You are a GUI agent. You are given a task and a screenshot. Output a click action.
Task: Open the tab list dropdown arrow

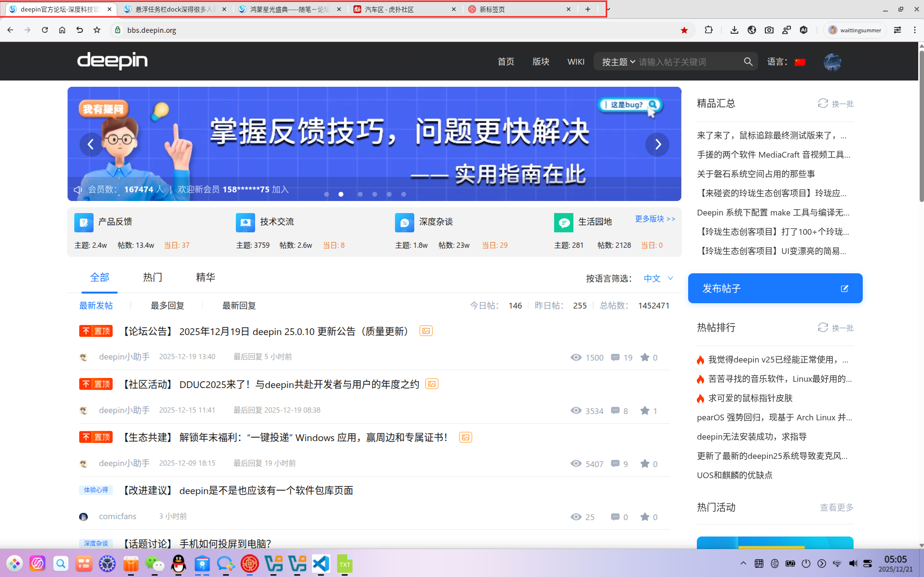(x=609, y=9)
